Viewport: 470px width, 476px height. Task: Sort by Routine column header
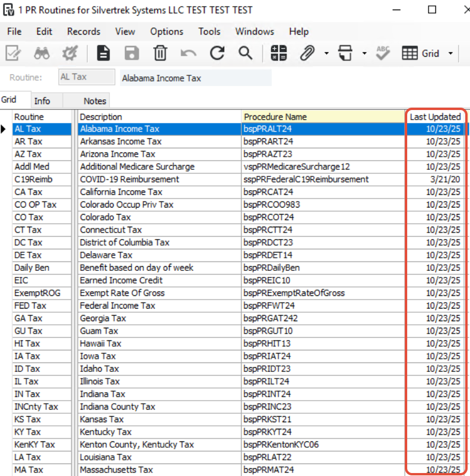42,117
